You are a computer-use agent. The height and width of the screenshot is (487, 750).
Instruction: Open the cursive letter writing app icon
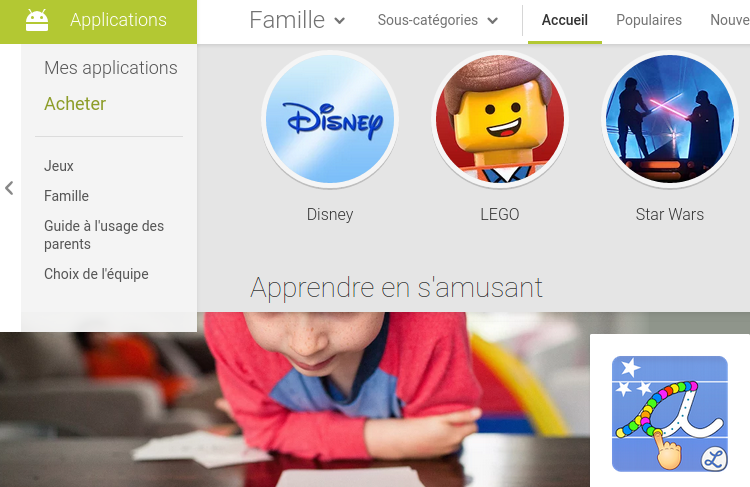tap(670, 414)
